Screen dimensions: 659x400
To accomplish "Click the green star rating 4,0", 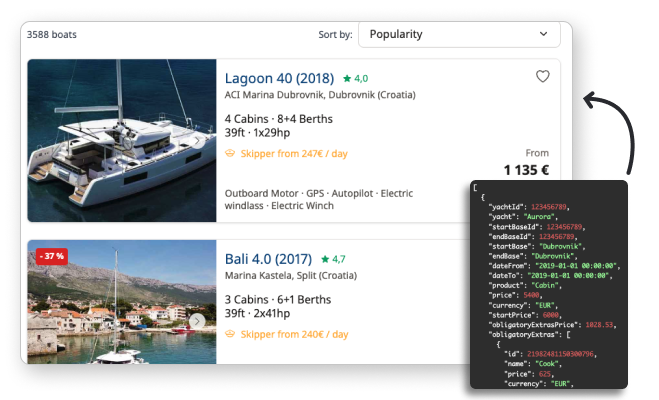I will pos(355,78).
